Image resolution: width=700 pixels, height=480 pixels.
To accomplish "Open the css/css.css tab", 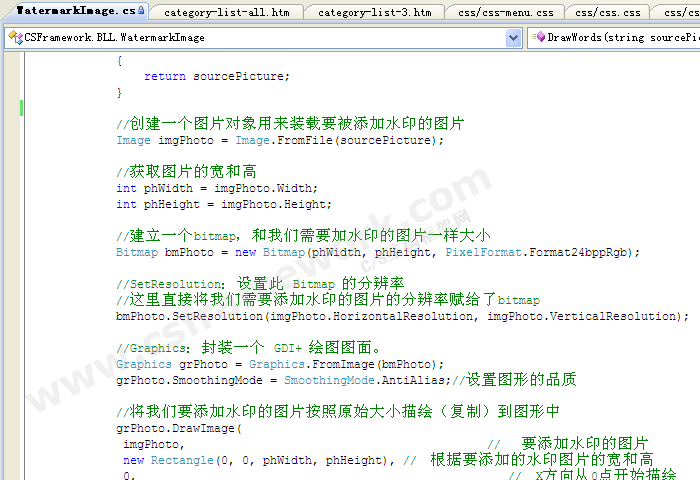I will [608, 12].
